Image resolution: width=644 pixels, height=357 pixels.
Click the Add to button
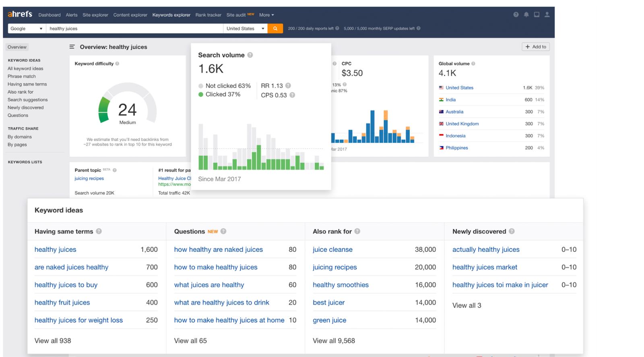pyautogui.click(x=536, y=47)
